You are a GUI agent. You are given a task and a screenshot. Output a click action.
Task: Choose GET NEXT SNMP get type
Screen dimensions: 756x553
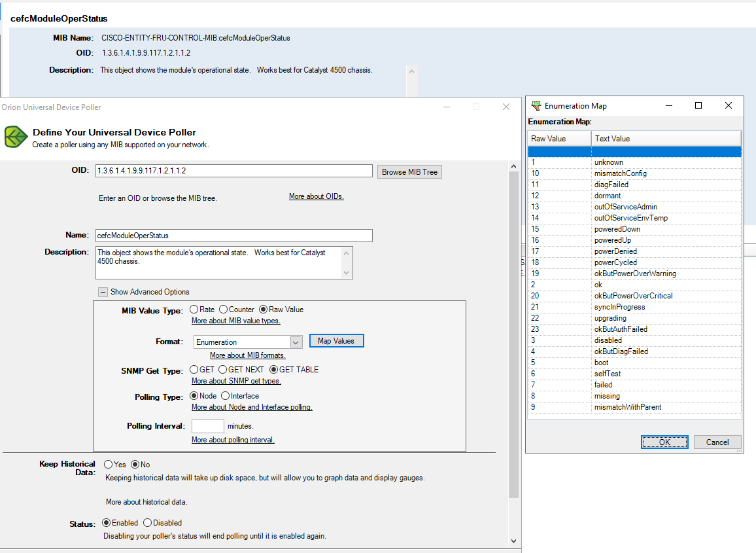tap(223, 370)
